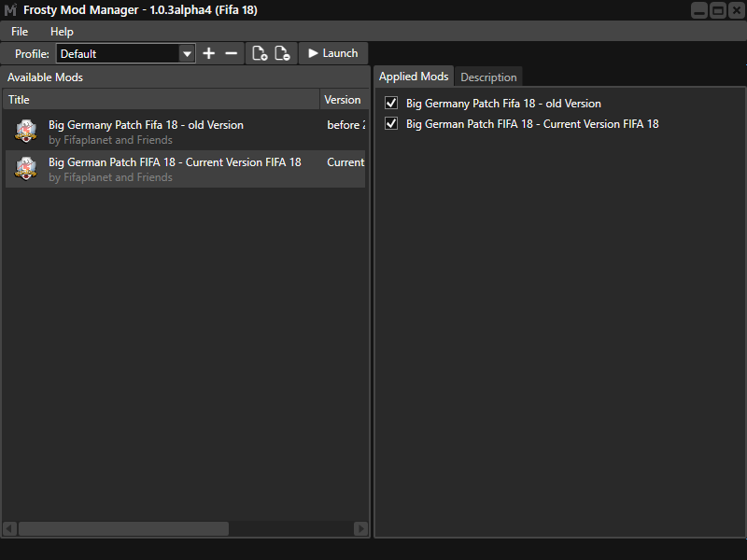Select Big German Patch Current Version in Available Mods
The width and height of the screenshot is (747, 560).
[185, 169]
